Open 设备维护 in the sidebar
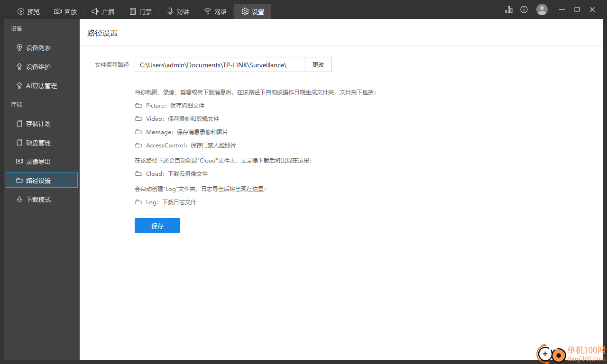Image resolution: width=607 pixels, height=364 pixels. tap(42, 67)
